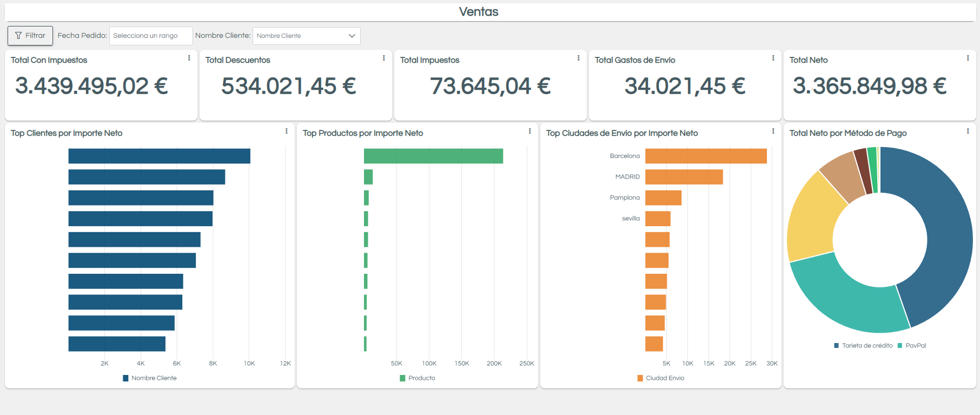Open options menu of Método de Pago chart
The height and width of the screenshot is (415, 980).
point(968,131)
